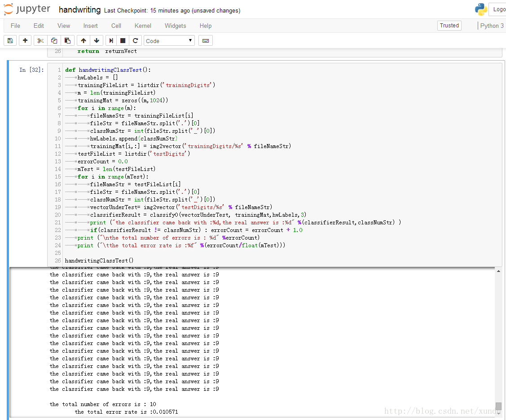Interrupt the kernel with the stop icon

(123, 41)
